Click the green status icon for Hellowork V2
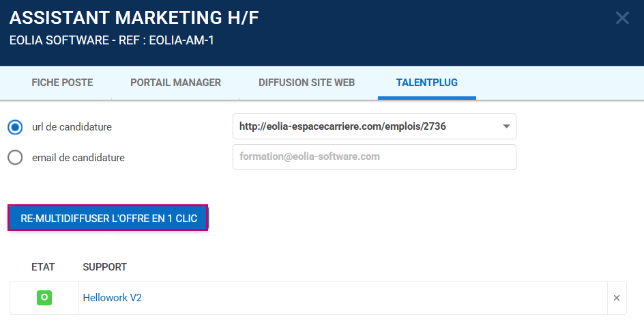Image resolution: width=644 pixels, height=332 pixels. click(44, 298)
